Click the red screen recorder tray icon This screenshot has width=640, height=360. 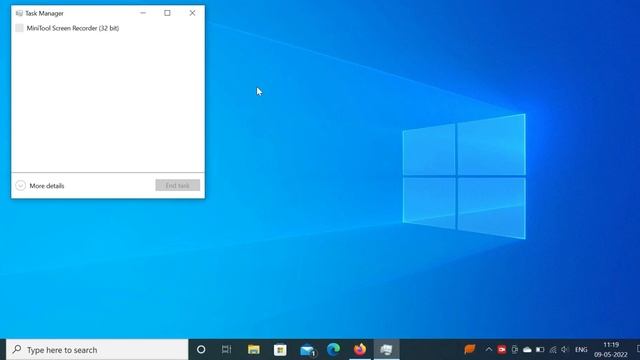pyautogui.click(x=502, y=350)
